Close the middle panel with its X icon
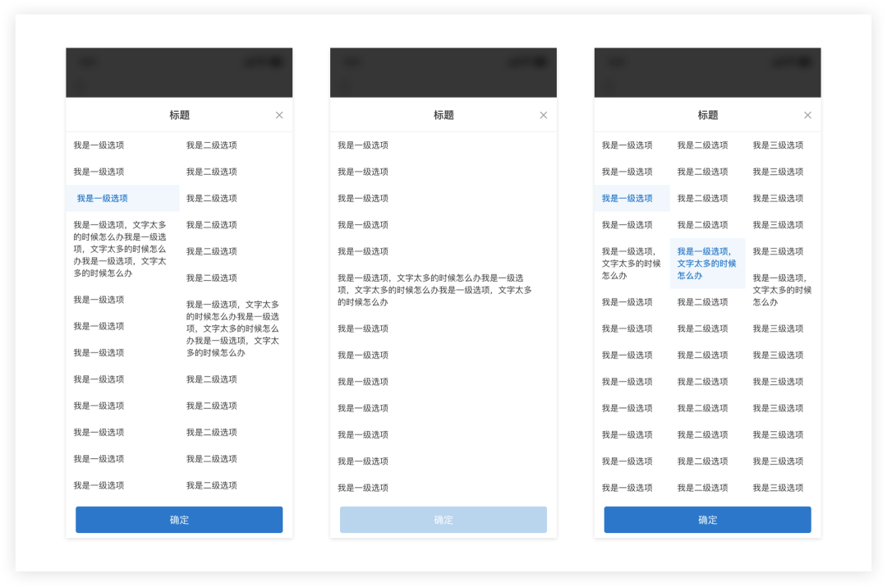Image resolution: width=887 pixels, height=588 pixels. pyautogui.click(x=543, y=115)
